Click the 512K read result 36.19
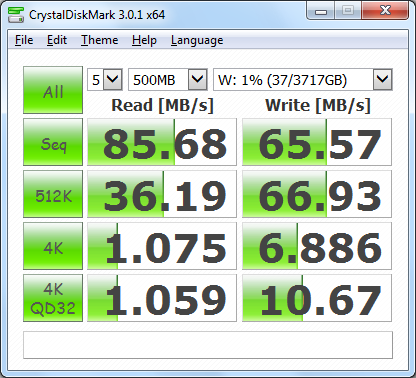This screenshot has width=416, height=378. click(162, 194)
